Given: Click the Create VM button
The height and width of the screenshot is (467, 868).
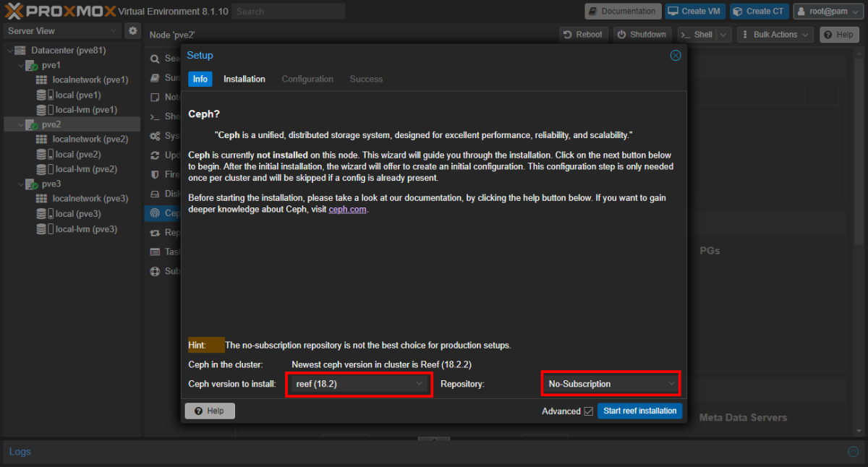Looking at the screenshot, I should pos(695,12).
